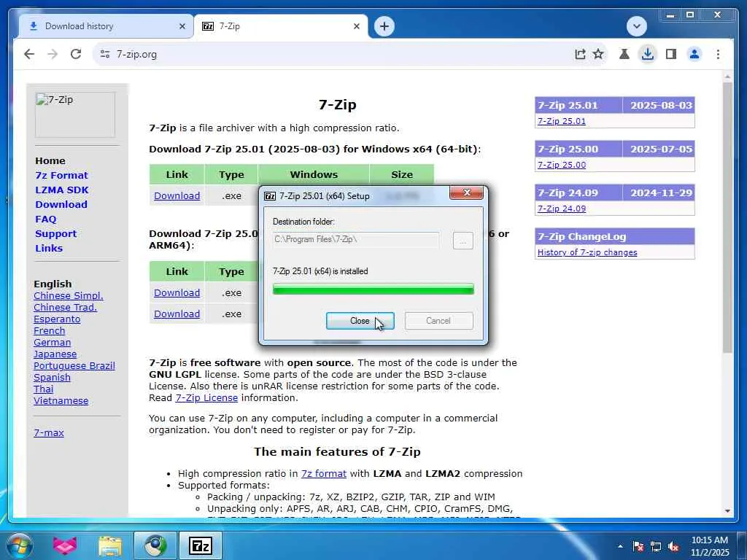Image resolution: width=747 pixels, height=560 pixels.
Task: Click the Home sidebar item
Action: tap(50, 161)
